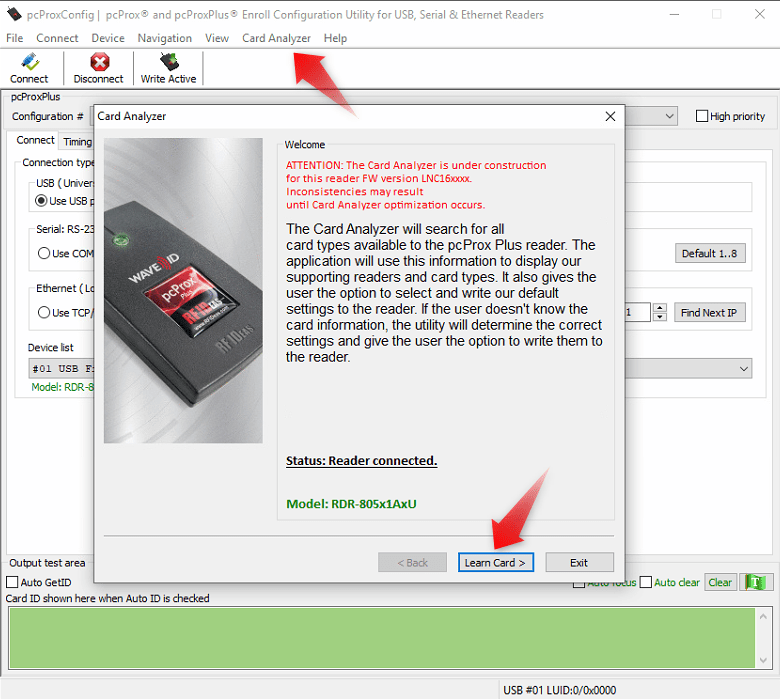Enable the Auto clear checkbox
780x700 pixels.
645,582
